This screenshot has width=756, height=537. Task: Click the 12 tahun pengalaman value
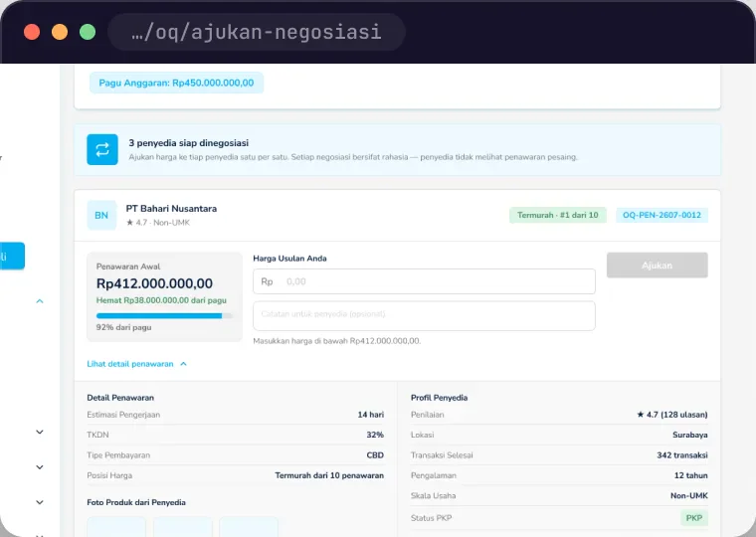[691, 475]
